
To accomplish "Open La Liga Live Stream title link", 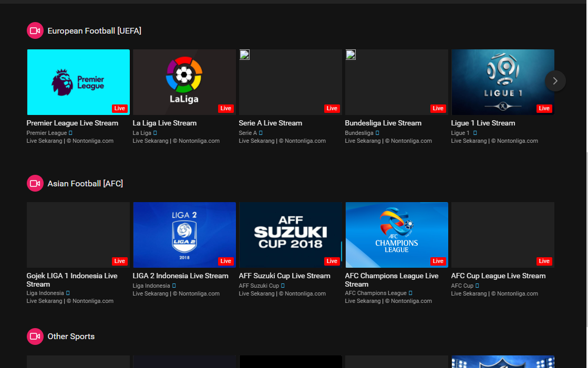I will click(164, 123).
